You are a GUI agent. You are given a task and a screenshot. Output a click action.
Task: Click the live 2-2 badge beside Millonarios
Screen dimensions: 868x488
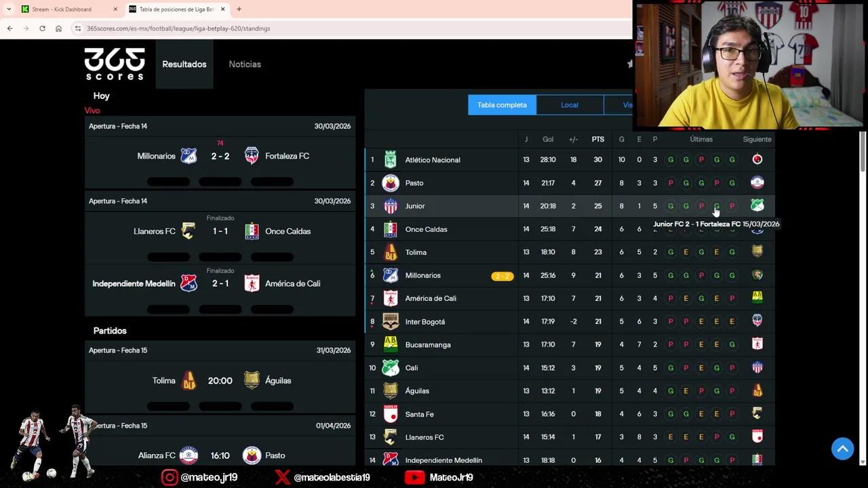point(502,276)
